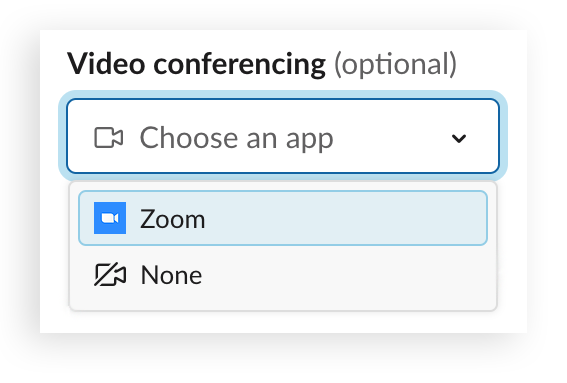The width and height of the screenshot is (567, 383).
Task: Click the chevron arrow in the app selector
Action: coord(459,138)
